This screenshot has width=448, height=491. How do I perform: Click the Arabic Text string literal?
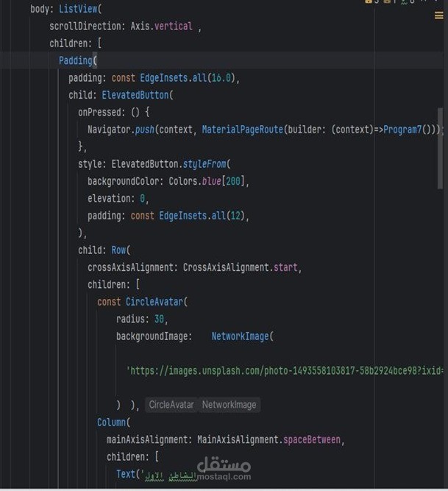pyautogui.click(x=171, y=475)
